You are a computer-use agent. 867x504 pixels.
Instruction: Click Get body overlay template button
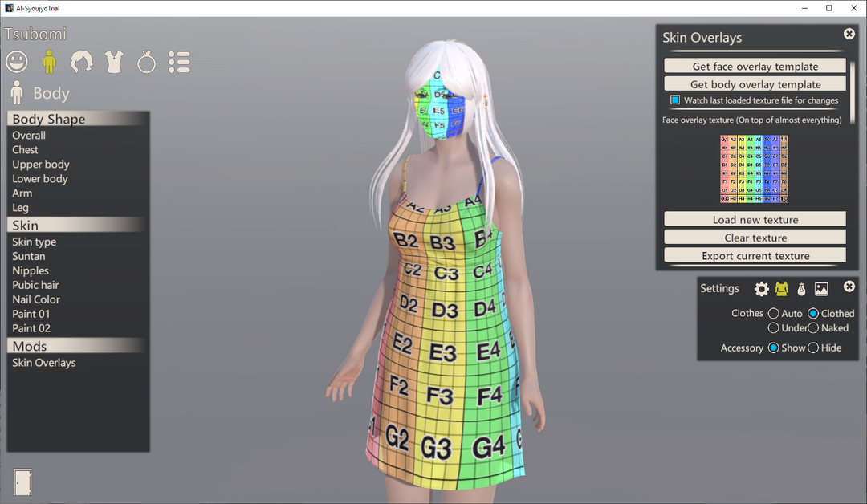[x=754, y=83]
